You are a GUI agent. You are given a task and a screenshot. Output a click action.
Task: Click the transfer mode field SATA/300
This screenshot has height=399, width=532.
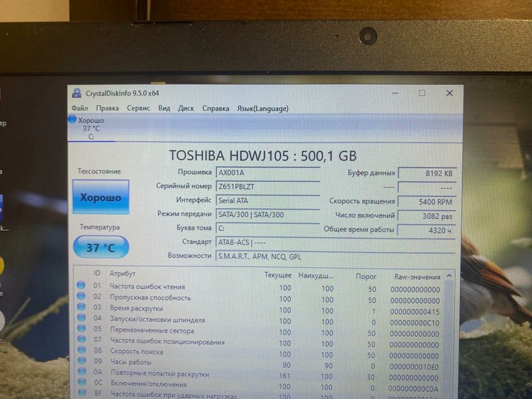(267, 215)
